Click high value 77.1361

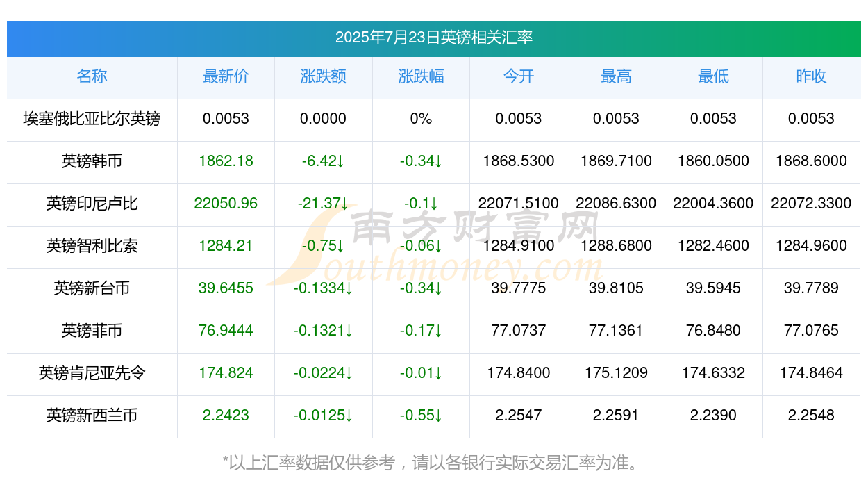pyautogui.click(x=616, y=331)
